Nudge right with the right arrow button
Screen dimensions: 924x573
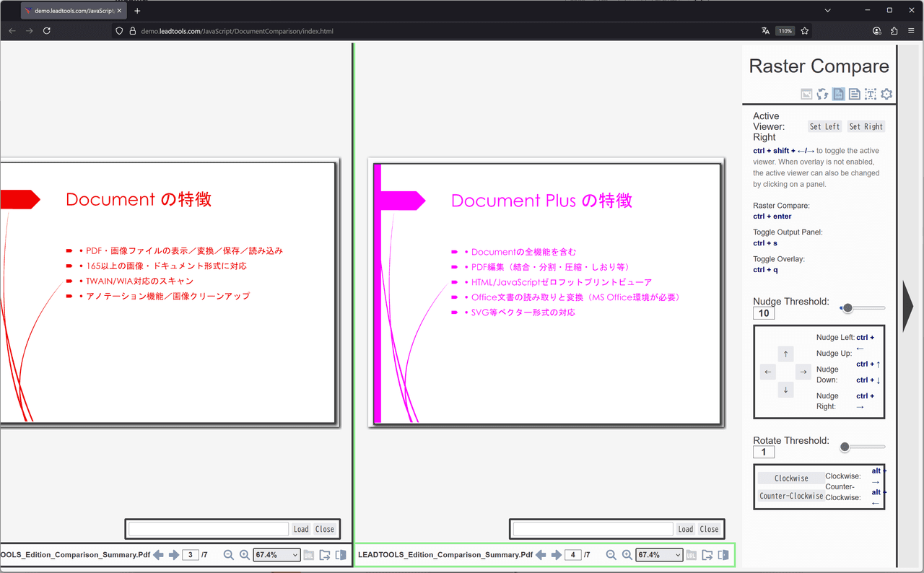[803, 372]
